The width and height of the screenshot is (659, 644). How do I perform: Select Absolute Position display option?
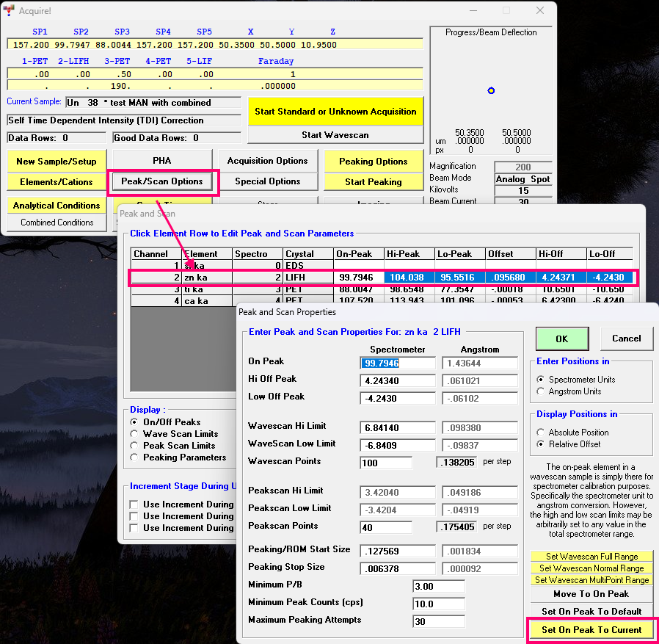541,433
